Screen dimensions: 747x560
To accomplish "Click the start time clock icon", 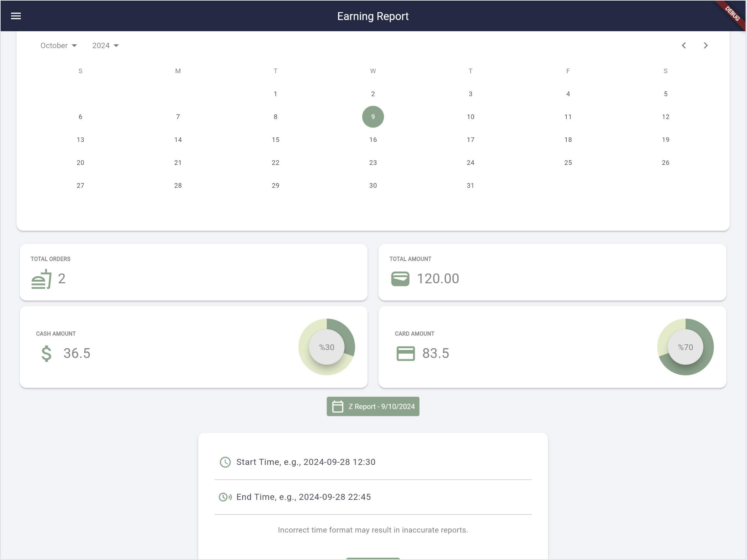I will (225, 462).
